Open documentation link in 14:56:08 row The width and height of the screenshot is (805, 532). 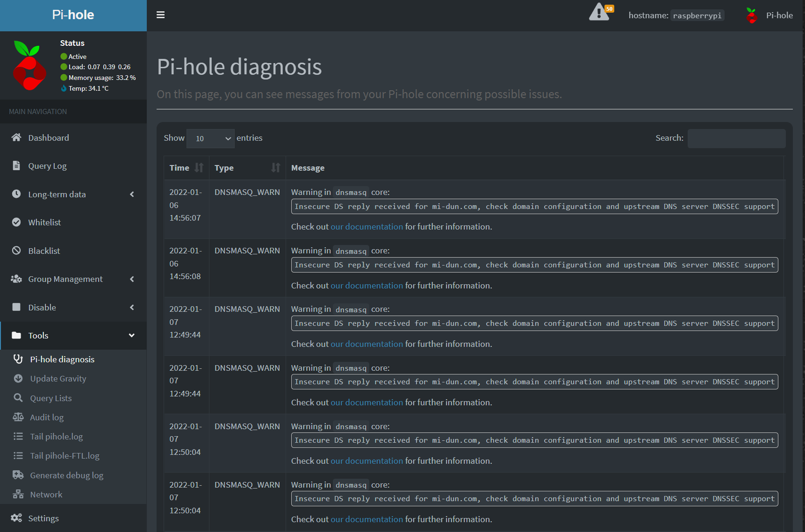367,285
